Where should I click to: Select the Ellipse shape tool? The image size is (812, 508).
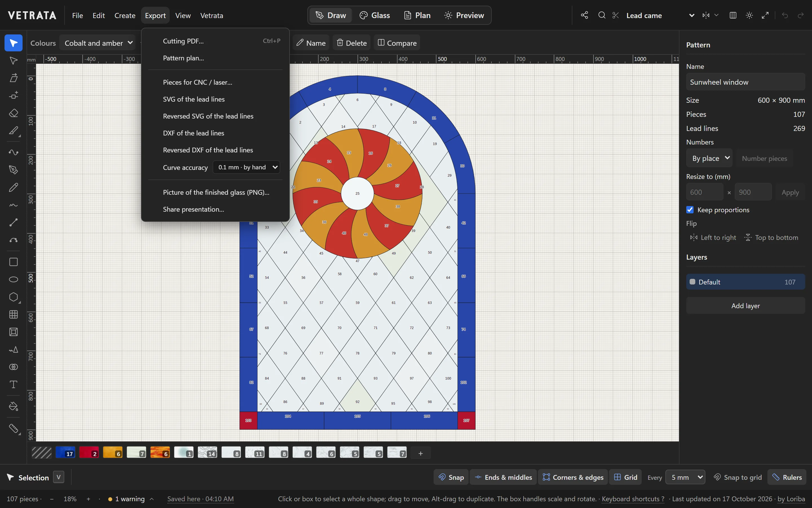tap(14, 279)
